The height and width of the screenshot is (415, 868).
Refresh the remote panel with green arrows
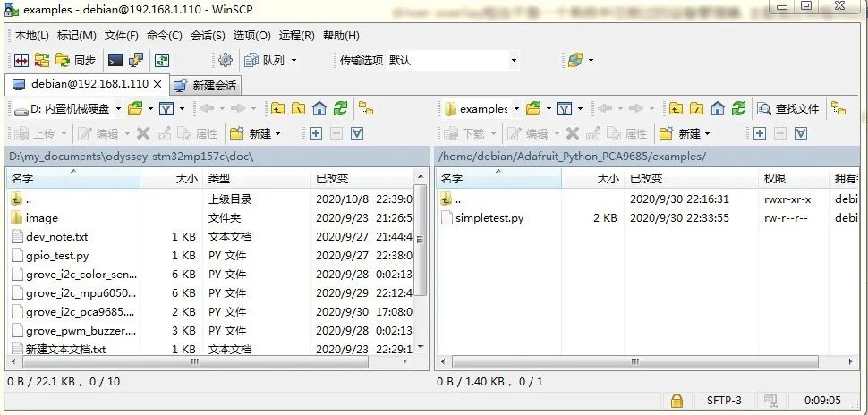click(738, 109)
